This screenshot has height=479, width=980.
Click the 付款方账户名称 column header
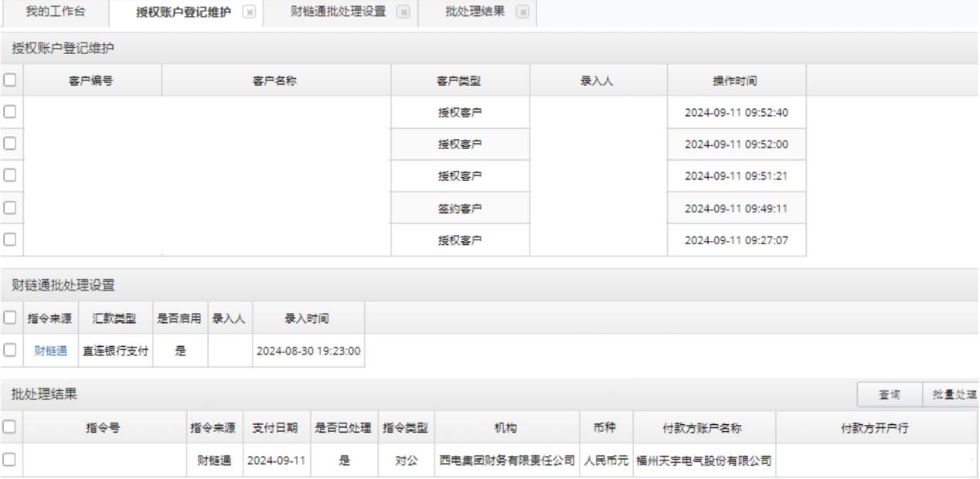coord(703,427)
